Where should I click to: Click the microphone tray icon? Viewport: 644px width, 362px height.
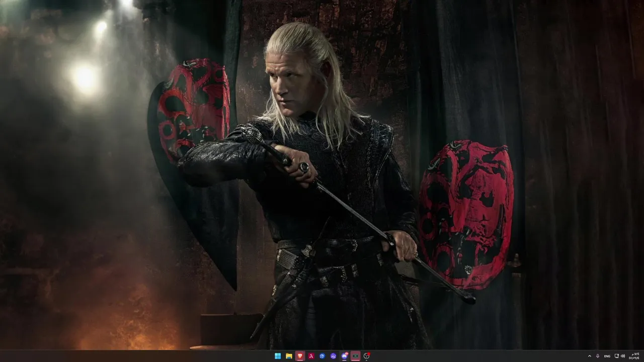coord(598,356)
